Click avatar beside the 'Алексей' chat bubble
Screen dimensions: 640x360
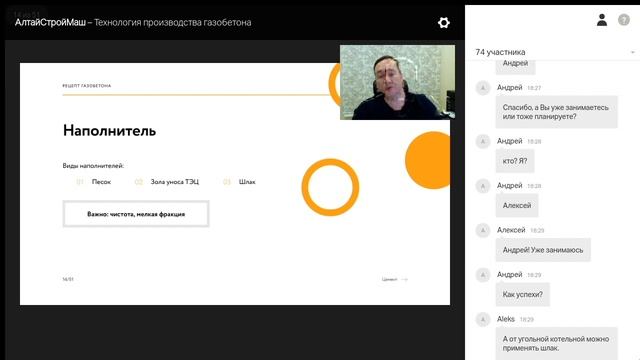click(x=483, y=186)
